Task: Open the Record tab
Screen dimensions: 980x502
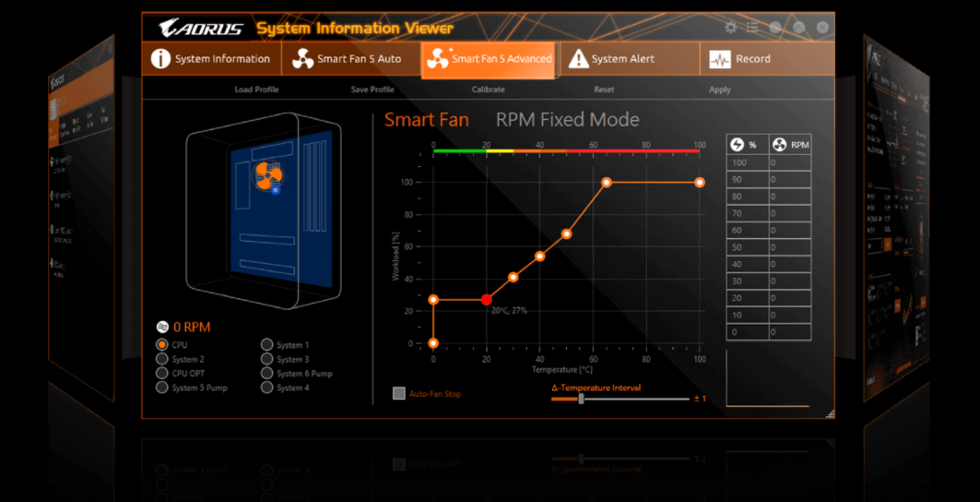Action: coord(767,59)
